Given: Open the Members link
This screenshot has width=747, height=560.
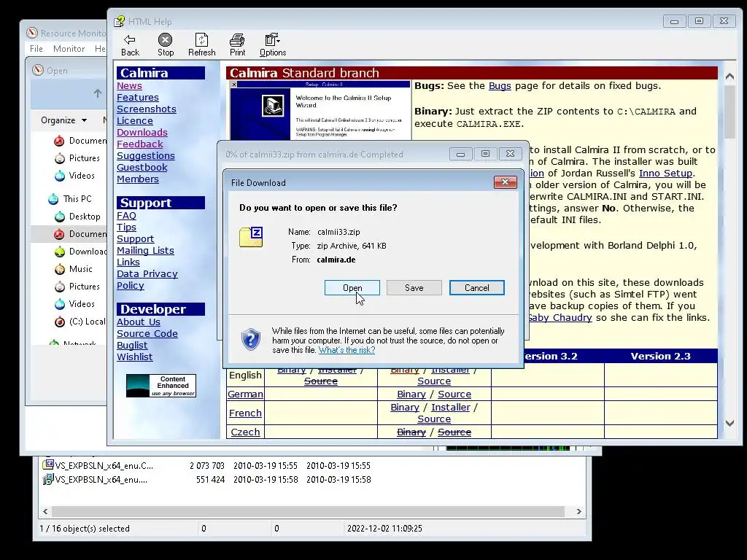Looking at the screenshot, I should [x=138, y=179].
